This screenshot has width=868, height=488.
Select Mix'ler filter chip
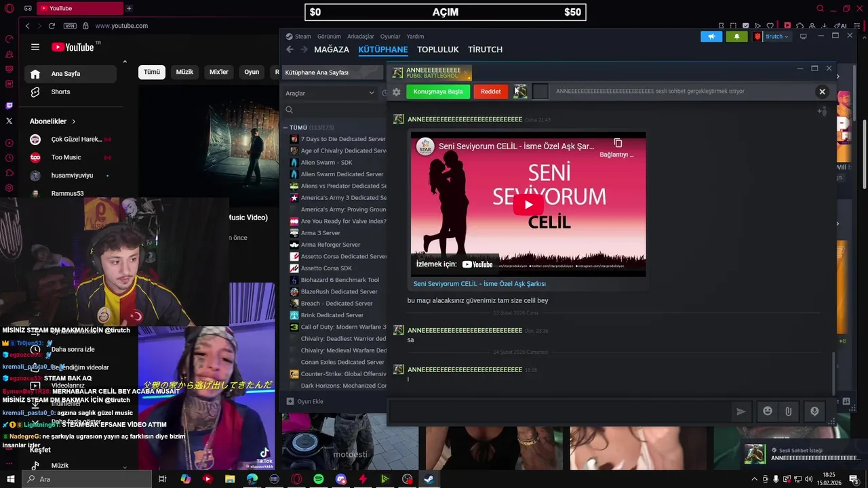point(219,72)
